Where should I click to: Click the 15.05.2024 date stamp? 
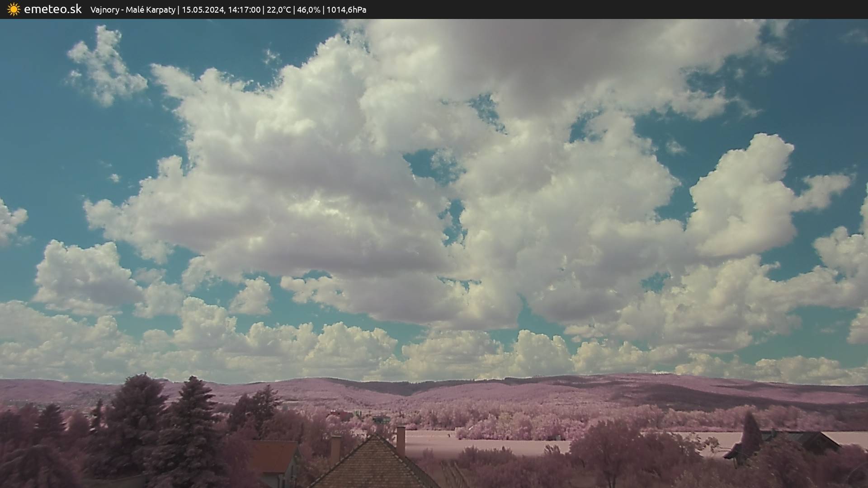click(202, 10)
